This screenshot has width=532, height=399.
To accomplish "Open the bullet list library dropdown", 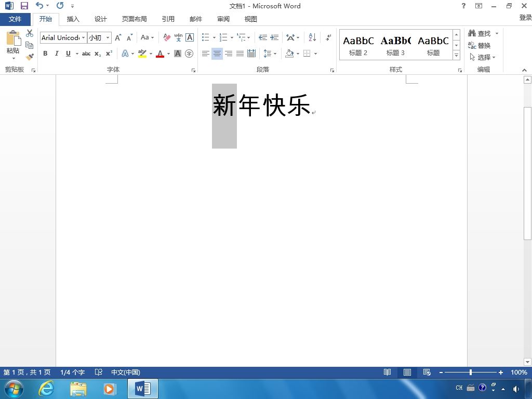I will tap(214, 37).
